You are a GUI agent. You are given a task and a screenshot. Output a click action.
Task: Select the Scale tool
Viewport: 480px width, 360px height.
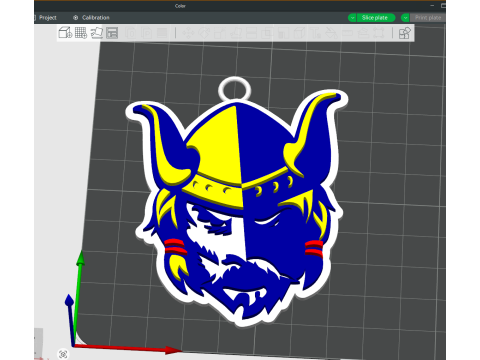coord(220,33)
